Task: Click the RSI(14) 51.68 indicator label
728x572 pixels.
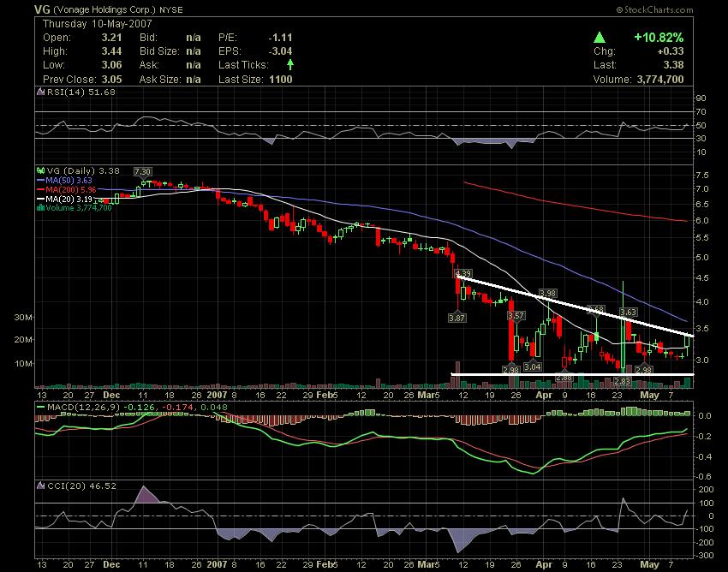Action: pos(81,92)
